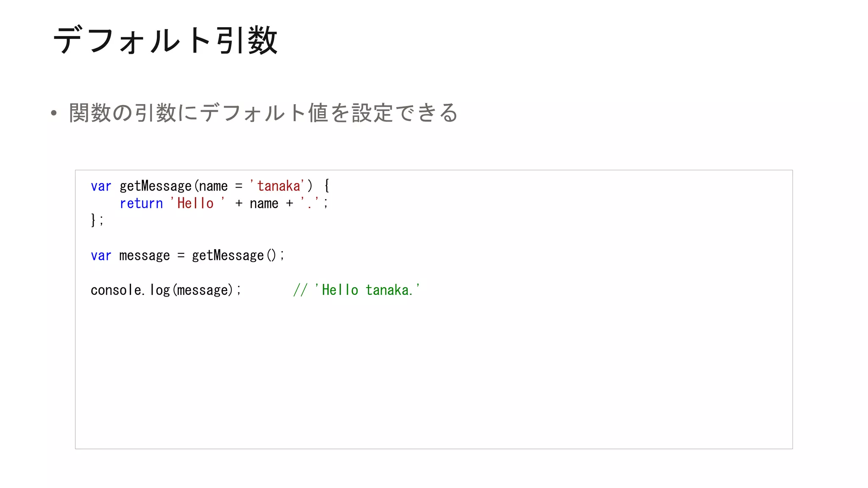Click the slide title "デフォルト引数"
Viewport: 868px width, 488px height.
pyautogui.click(x=165, y=40)
